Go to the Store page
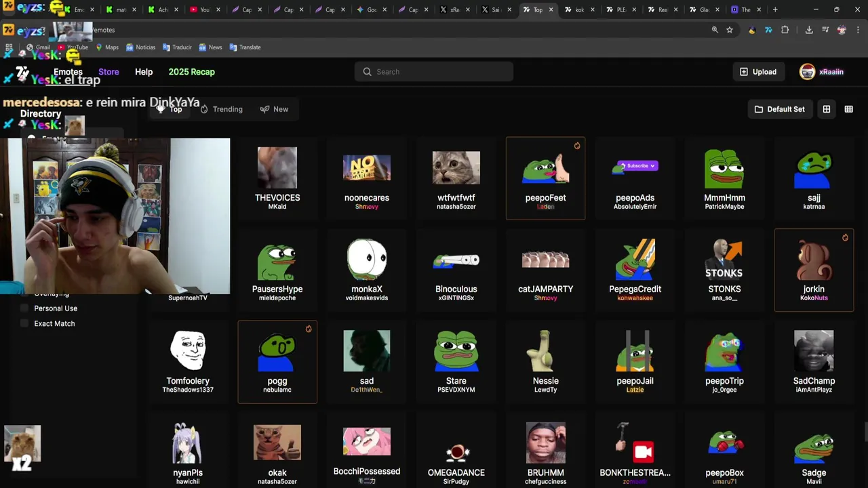The image size is (868, 488). coord(108,72)
